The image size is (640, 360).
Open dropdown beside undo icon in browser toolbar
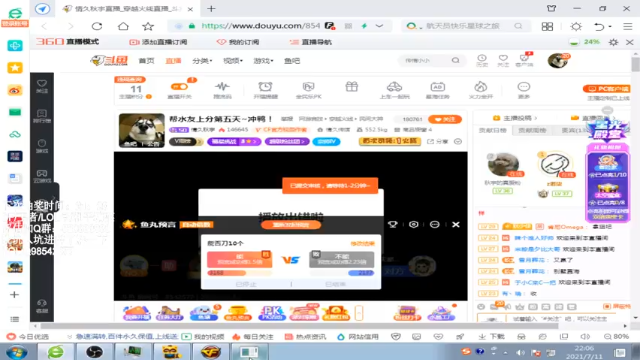(x=610, y=27)
